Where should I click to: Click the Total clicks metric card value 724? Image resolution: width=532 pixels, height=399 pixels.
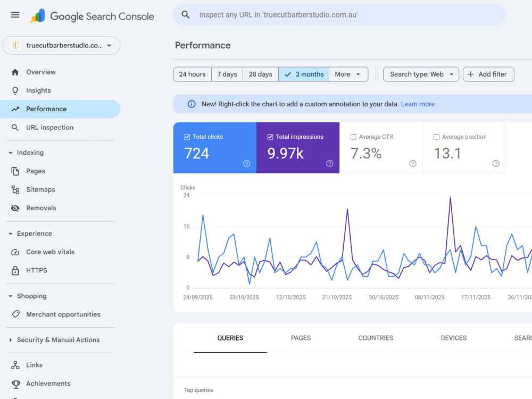click(x=197, y=153)
